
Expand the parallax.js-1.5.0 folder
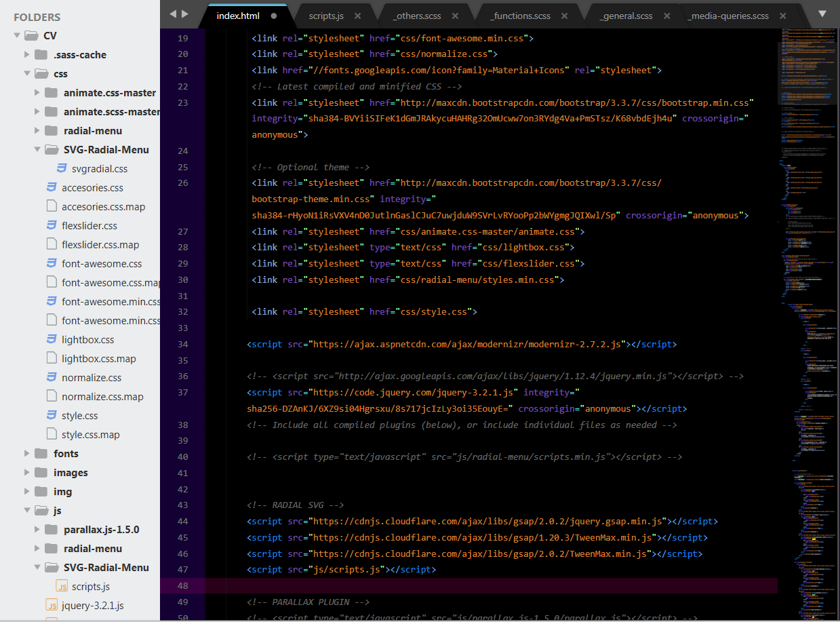coord(37,529)
